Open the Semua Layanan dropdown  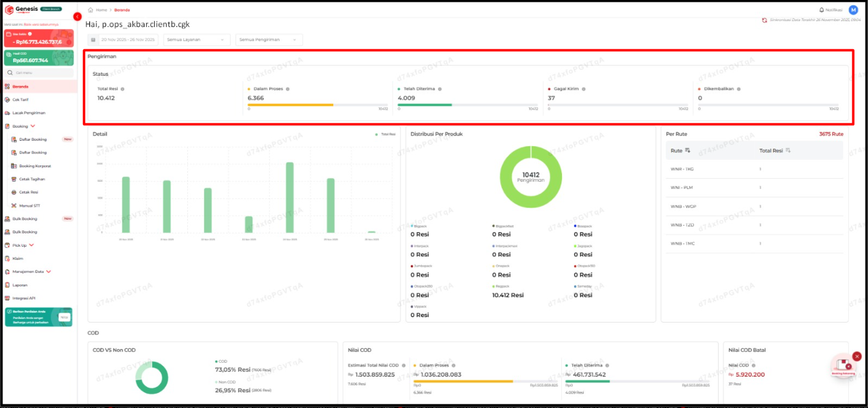(x=197, y=40)
